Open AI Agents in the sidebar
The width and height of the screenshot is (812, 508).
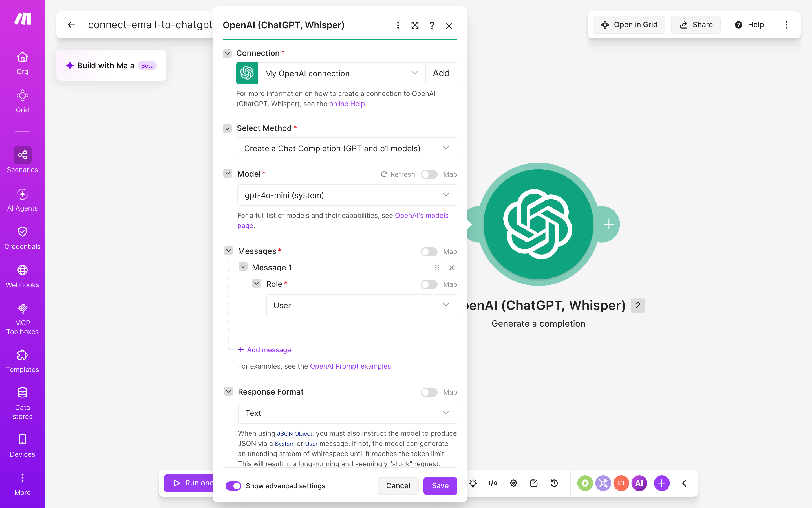23,200
